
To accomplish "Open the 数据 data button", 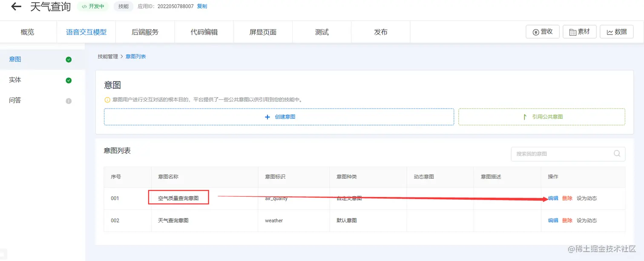I will [x=616, y=32].
